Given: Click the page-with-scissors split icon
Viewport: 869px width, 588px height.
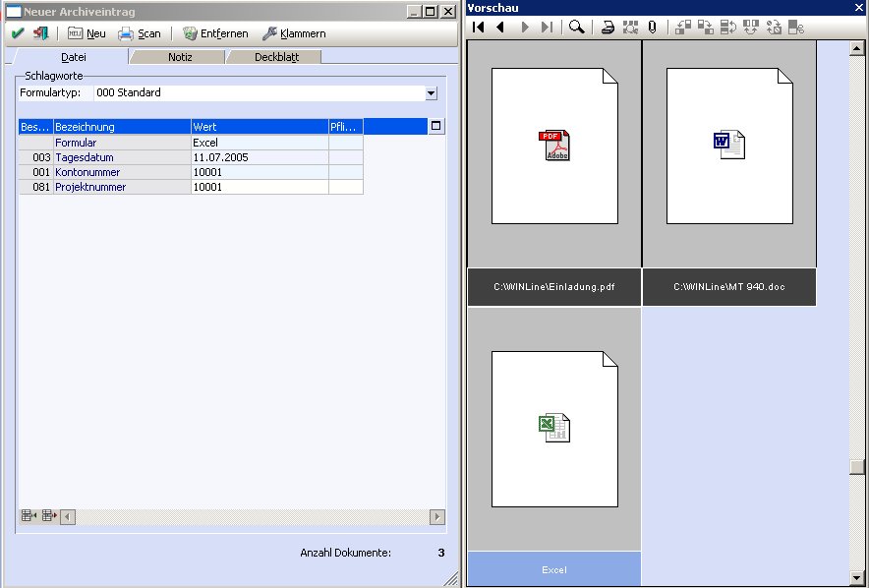Looking at the screenshot, I should click(x=796, y=27).
